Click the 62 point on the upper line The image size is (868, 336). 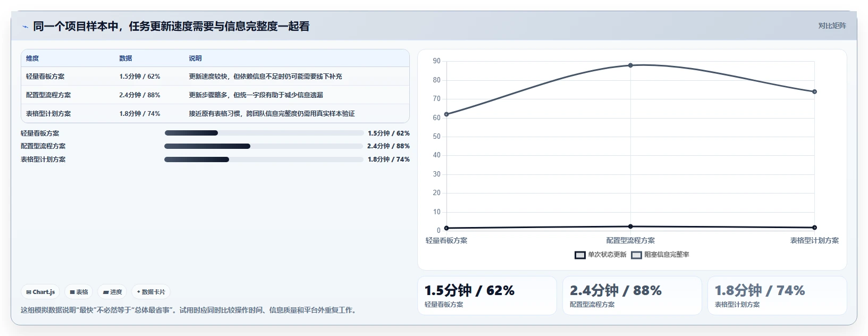click(446, 114)
